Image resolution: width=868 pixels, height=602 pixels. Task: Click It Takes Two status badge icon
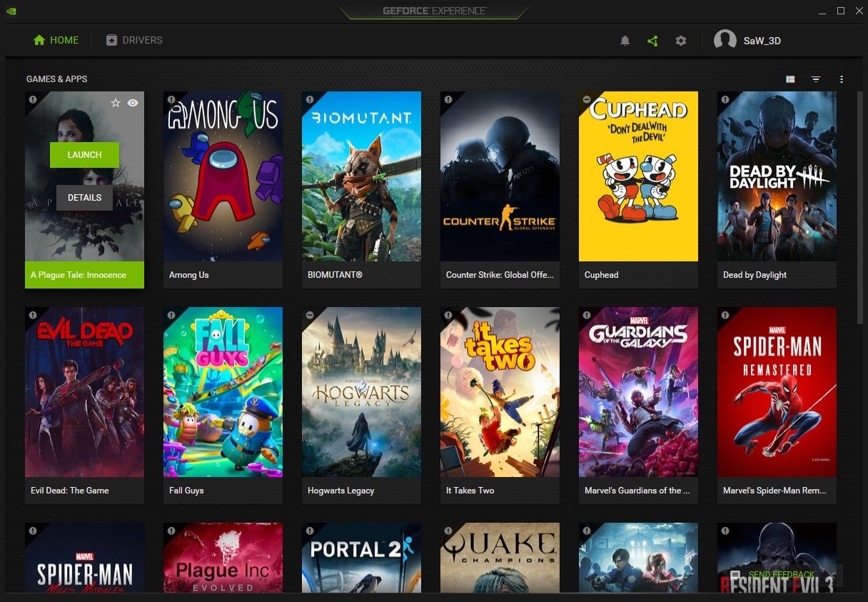click(448, 315)
